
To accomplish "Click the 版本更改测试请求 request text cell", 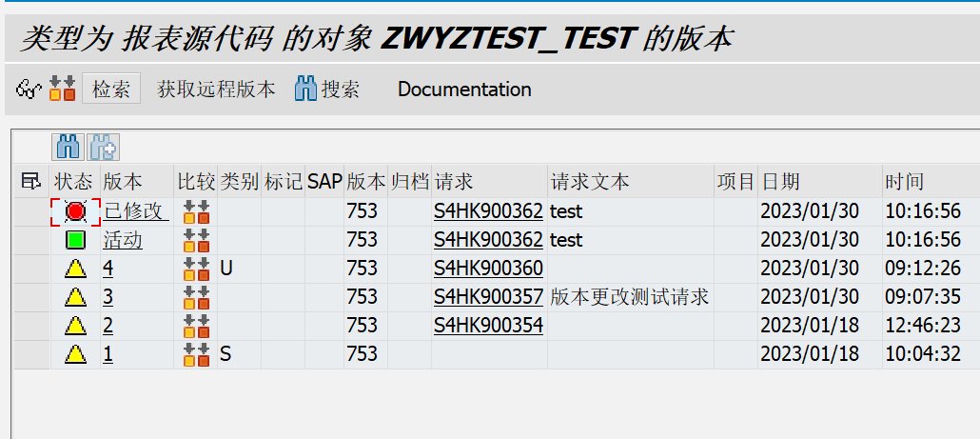I will (x=630, y=298).
